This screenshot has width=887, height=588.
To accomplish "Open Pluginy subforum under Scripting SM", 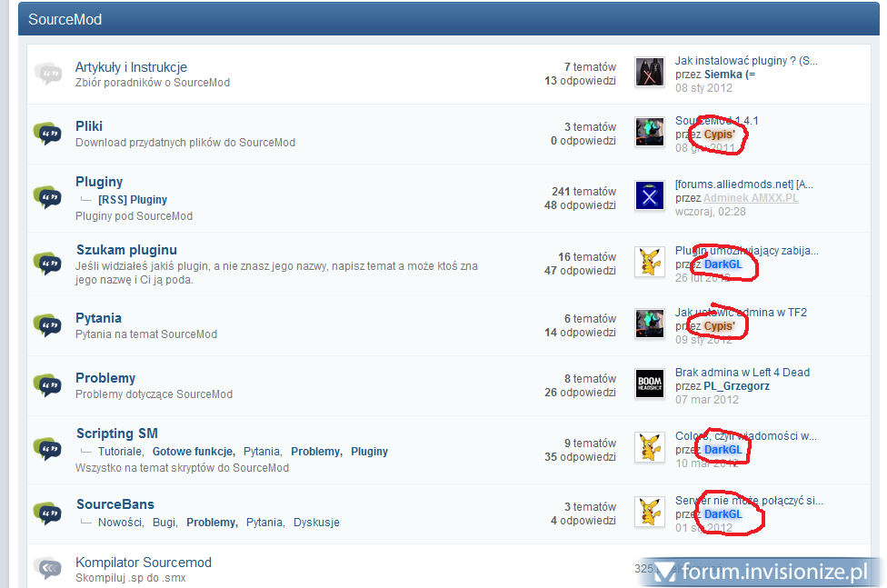I will (369, 452).
